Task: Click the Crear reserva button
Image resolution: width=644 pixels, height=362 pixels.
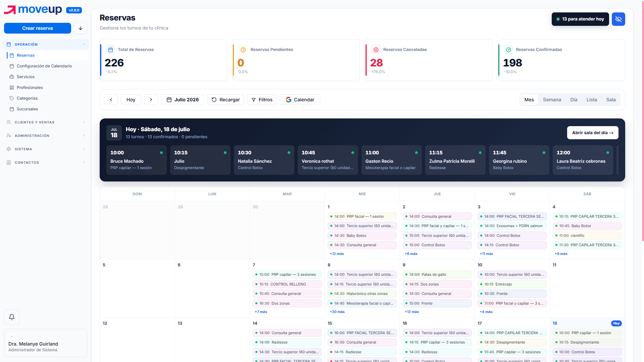Action: pyautogui.click(x=38, y=28)
